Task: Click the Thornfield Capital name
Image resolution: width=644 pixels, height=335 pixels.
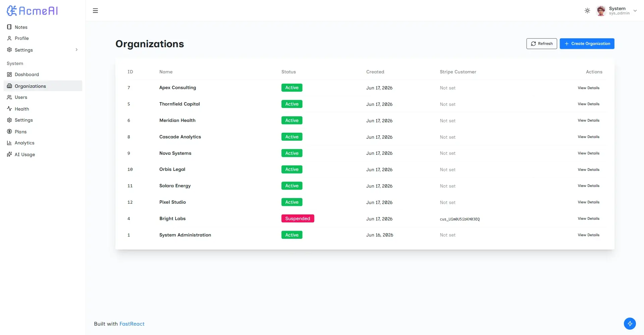Action: (x=179, y=104)
